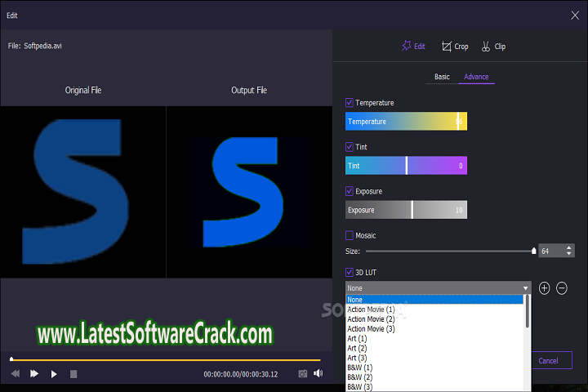This screenshot has width=588, height=392.
Task: Uncheck the Exposure checkbox
Action: click(x=350, y=191)
